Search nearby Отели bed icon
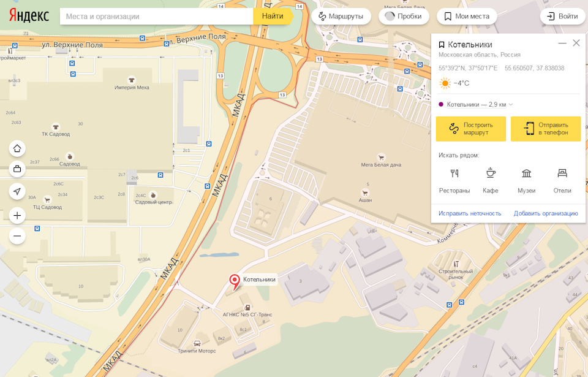Image resolution: width=588 pixels, height=377 pixels. click(562, 173)
